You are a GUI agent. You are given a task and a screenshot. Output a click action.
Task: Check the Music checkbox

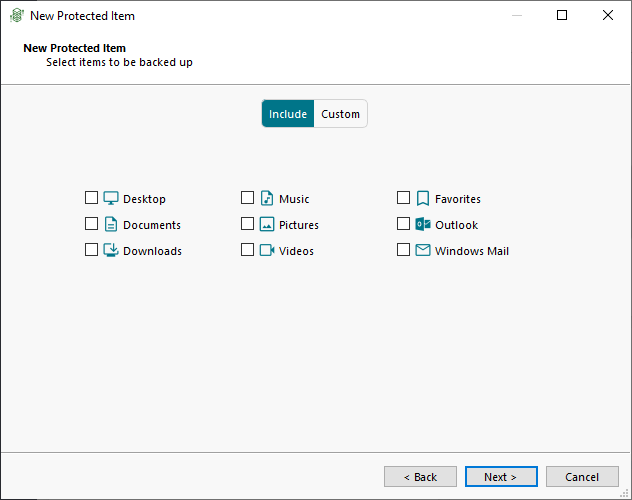247,198
